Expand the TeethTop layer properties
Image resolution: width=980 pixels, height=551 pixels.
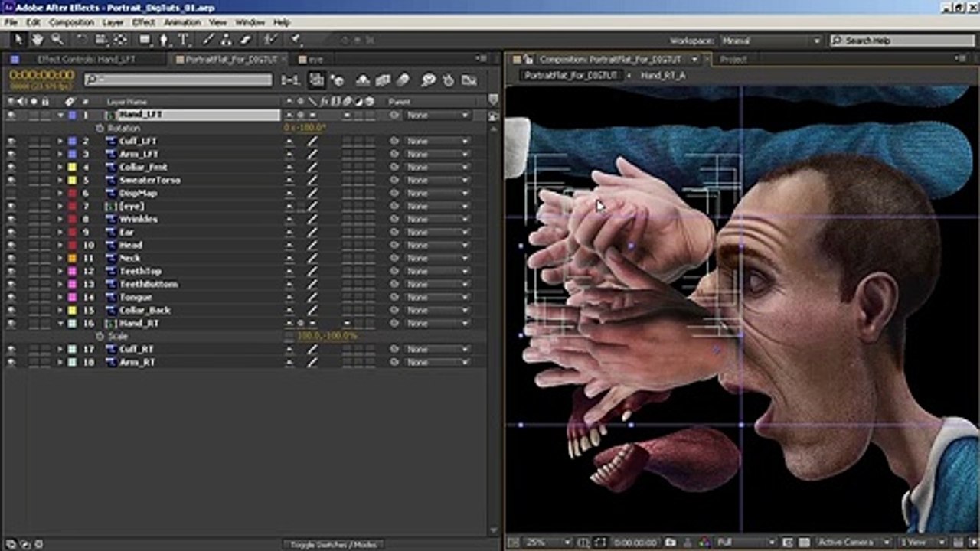point(60,271)
